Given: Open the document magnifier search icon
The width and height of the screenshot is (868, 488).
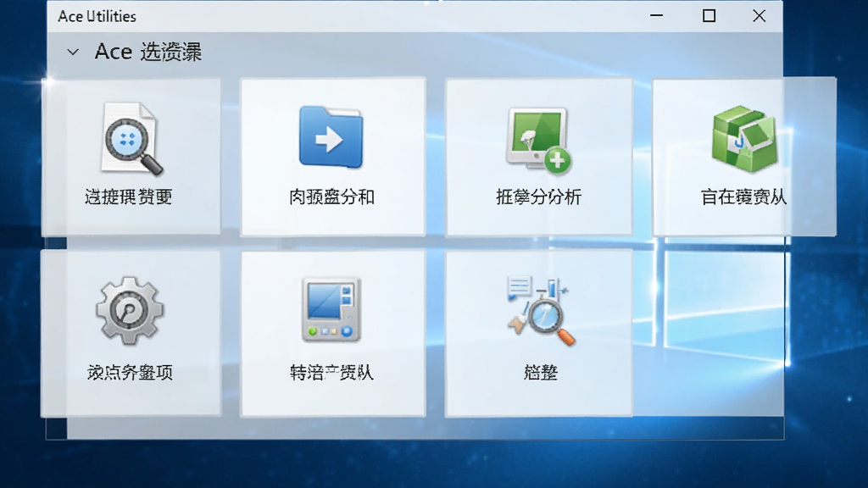Looking at the screenshot, I should 131,139.
